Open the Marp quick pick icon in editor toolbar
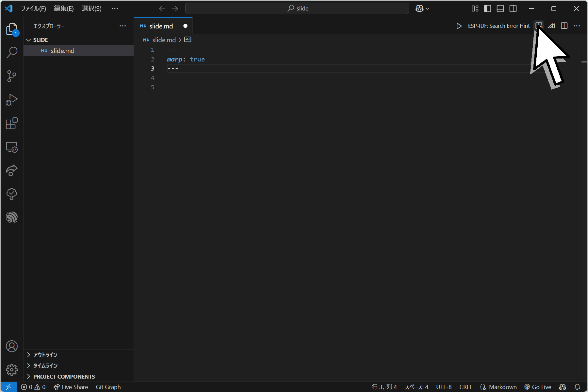Viewport: 588px width, 392px height. pyautogui.click(x=551, y=26)
